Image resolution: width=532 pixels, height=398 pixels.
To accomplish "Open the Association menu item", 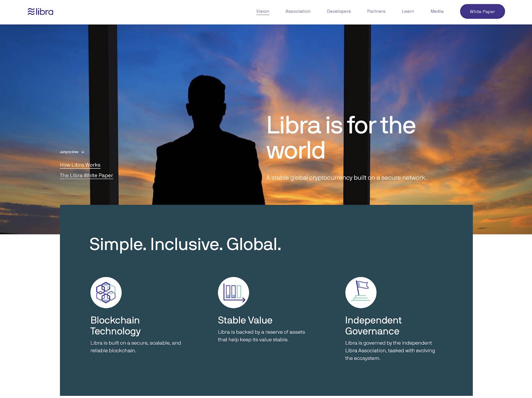I will (298, 11).
